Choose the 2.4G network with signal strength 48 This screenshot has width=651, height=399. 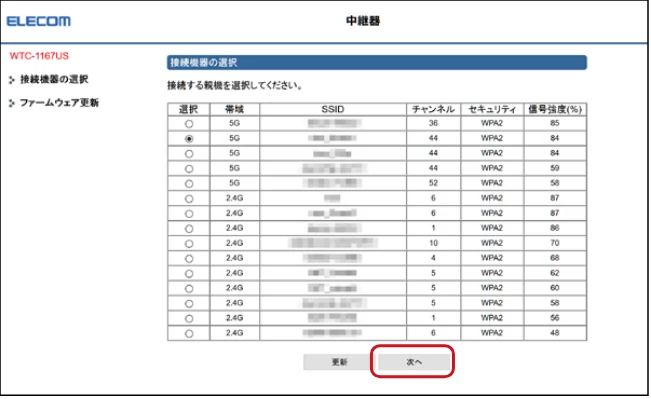click(x=189, y=333)
